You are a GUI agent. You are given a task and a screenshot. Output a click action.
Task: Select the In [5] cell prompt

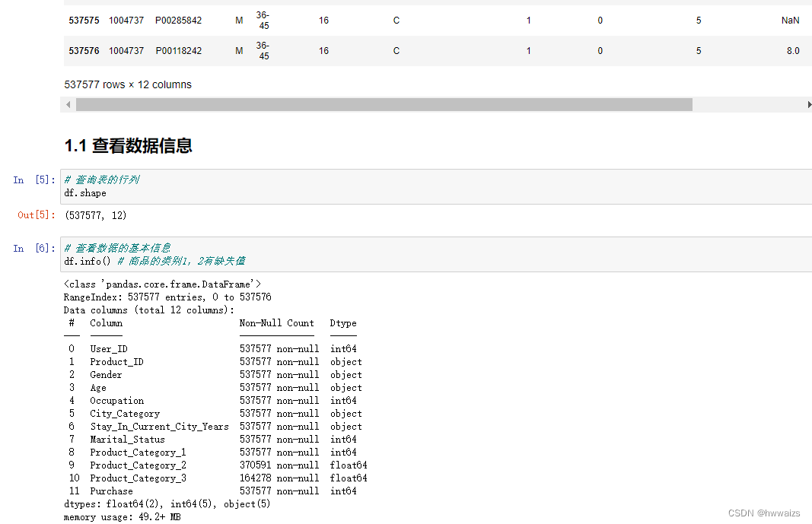tap(33, 180)
